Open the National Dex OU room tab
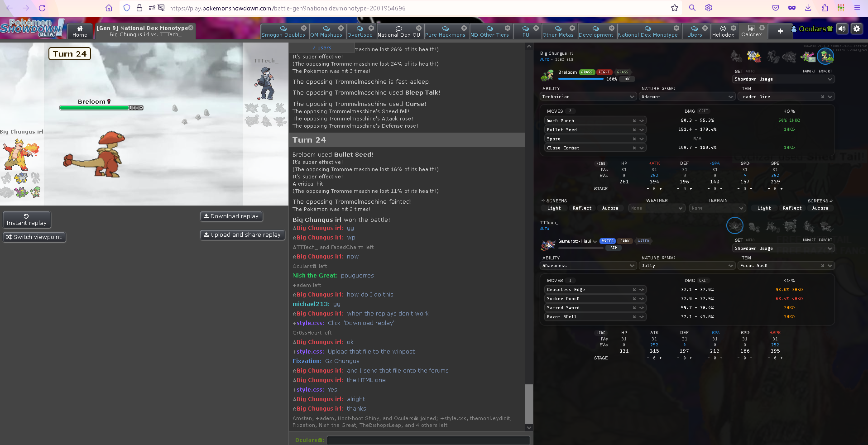This screenshot has height=445, width=868. [398, 31]
